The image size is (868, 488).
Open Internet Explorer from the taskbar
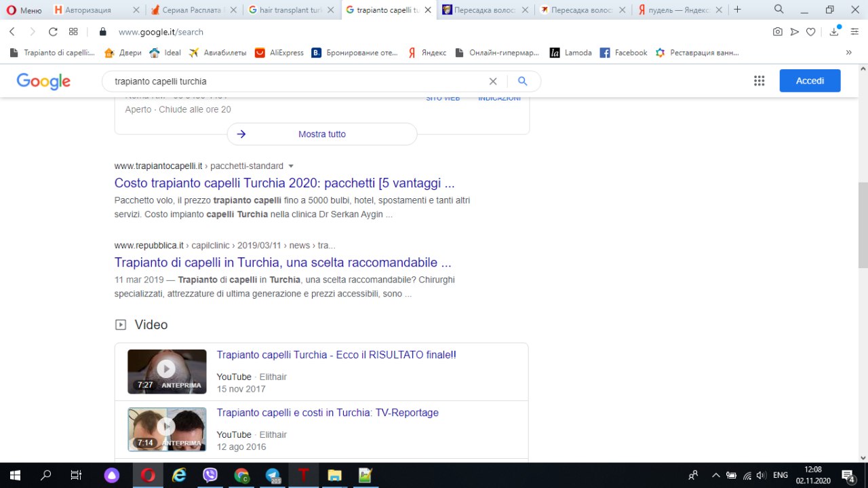(179, 475)
